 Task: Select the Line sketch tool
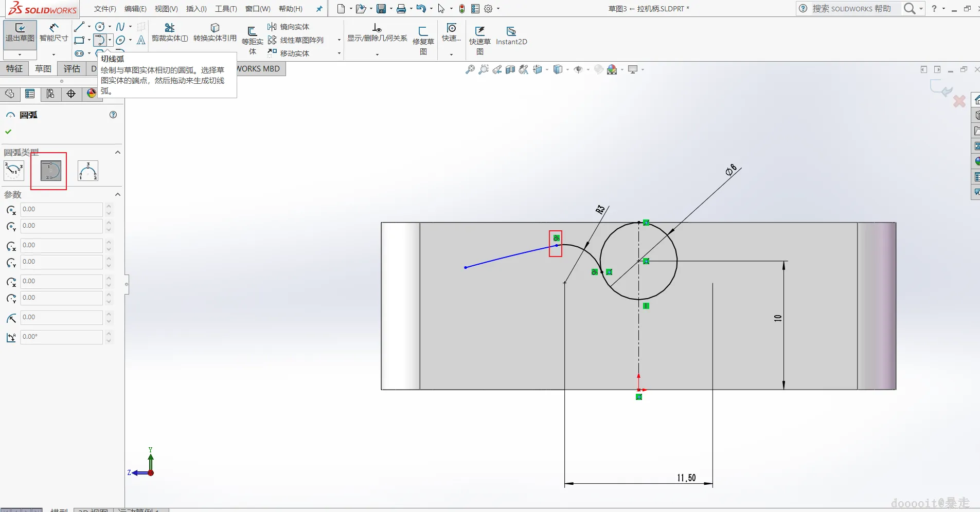[x=79, y=27]
